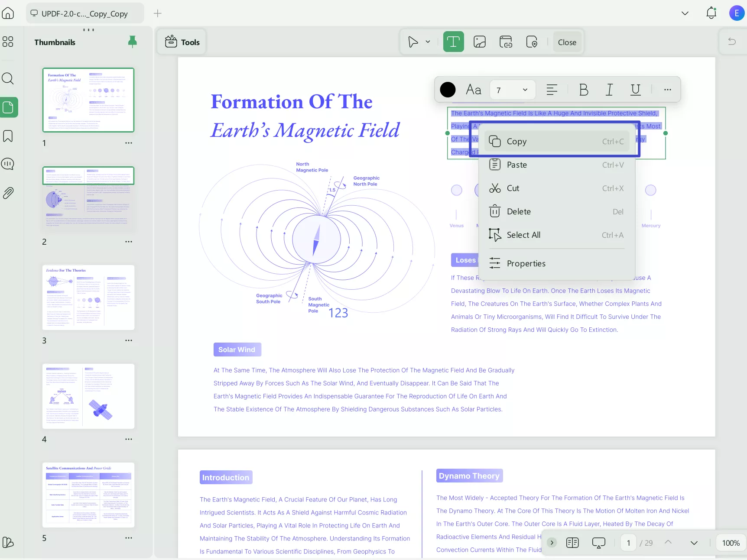Undo with the back arrow icon
747x560 pixels.
pyautogui.click(x=732, y=42)
